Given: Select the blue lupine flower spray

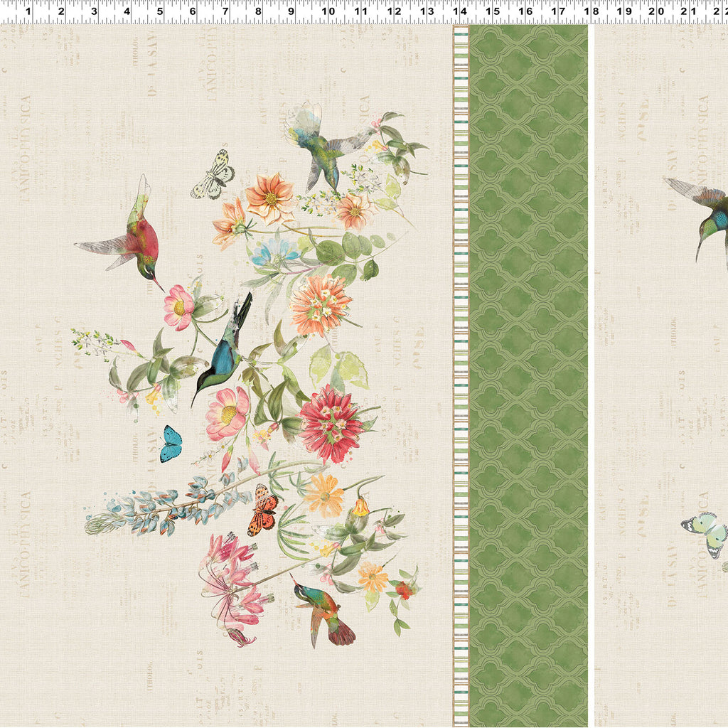Looking at the screenshot, I should tap(167, 503).
